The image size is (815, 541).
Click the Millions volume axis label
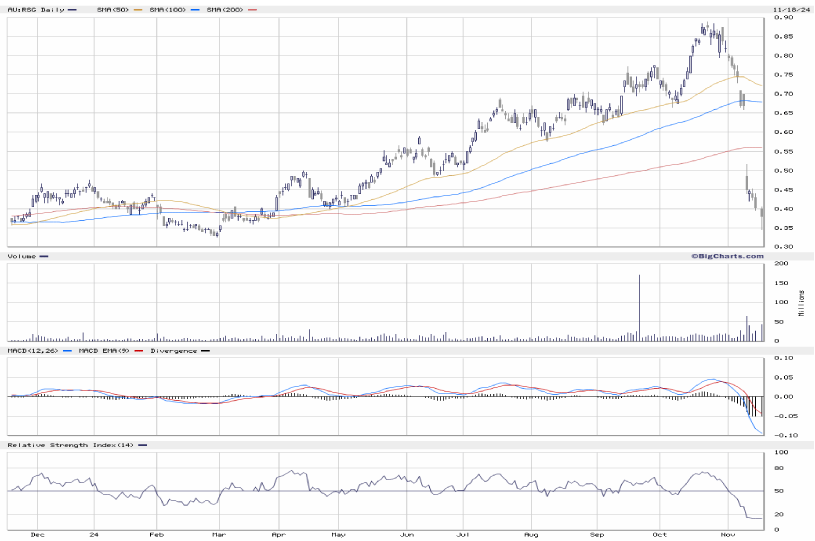800,300
